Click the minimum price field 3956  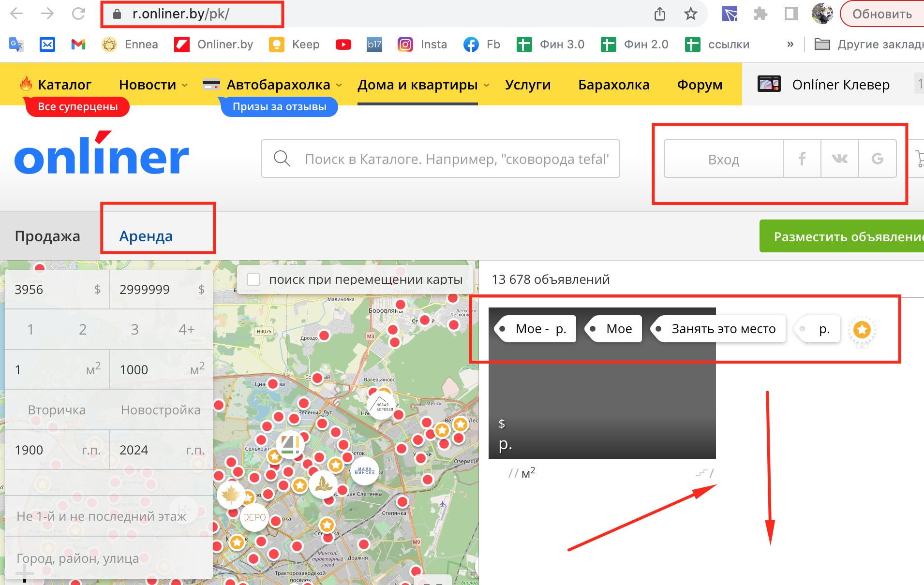[x=57, y=289]
